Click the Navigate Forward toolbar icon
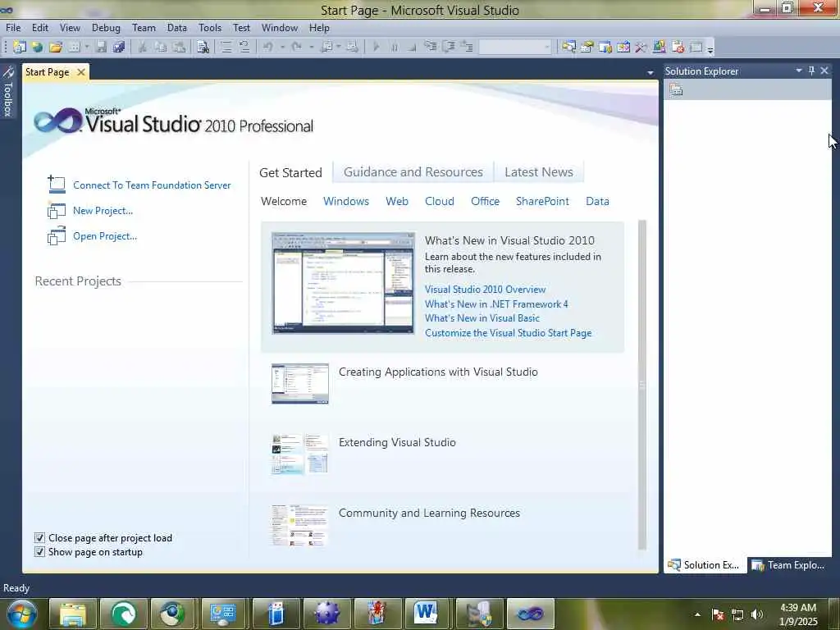 tap(352, 47)
